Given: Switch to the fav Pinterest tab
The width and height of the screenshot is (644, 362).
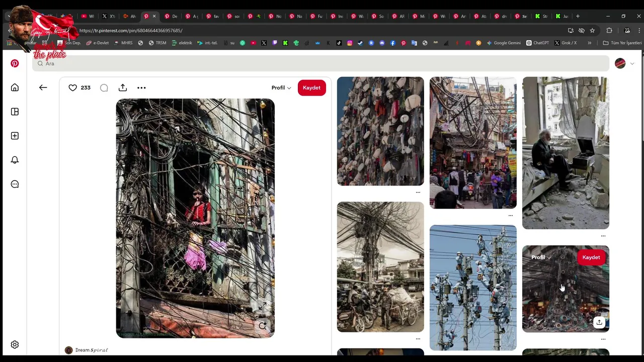Looking at the screenshot, I should coord(213,16).
